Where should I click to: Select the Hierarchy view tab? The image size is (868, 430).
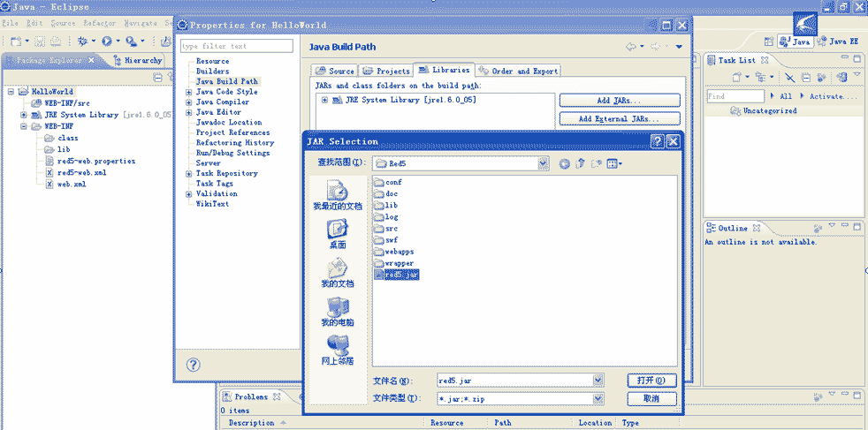(139, 60)
